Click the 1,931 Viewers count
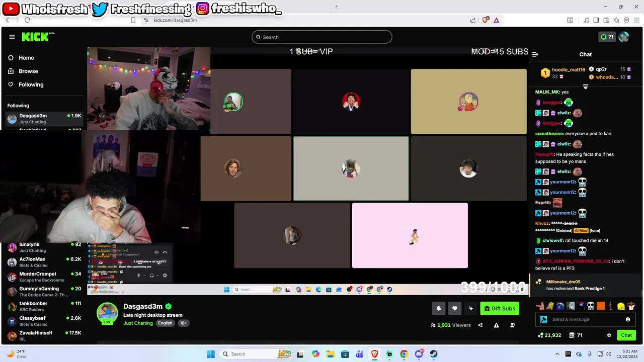The image size is (644, 362). coord(451,325)
